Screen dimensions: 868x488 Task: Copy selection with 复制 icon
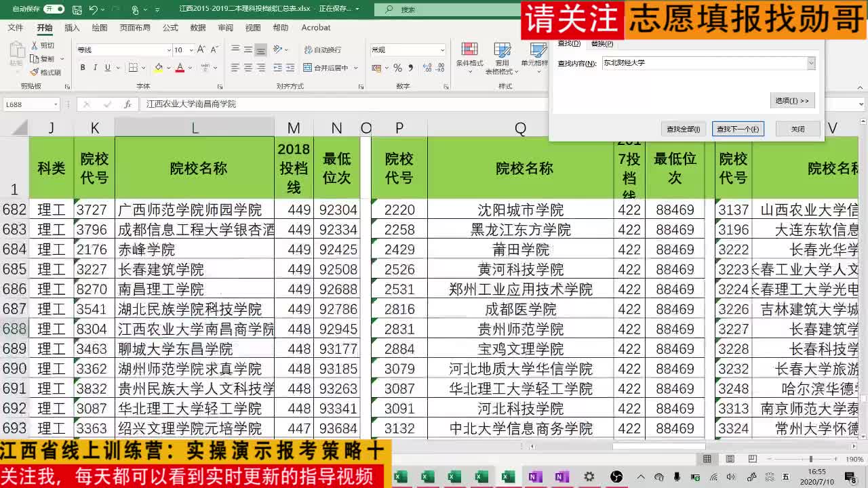click(43, 59)
